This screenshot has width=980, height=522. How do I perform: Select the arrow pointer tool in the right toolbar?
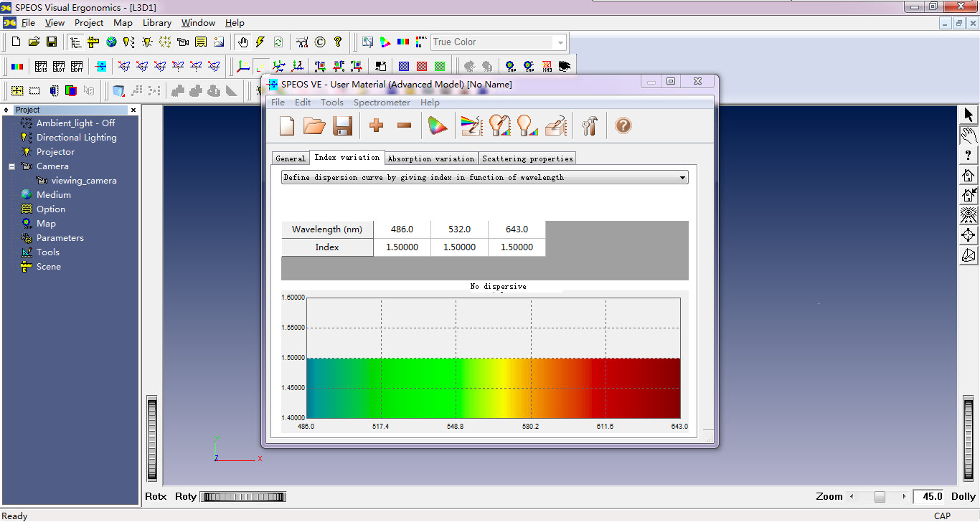969,115
